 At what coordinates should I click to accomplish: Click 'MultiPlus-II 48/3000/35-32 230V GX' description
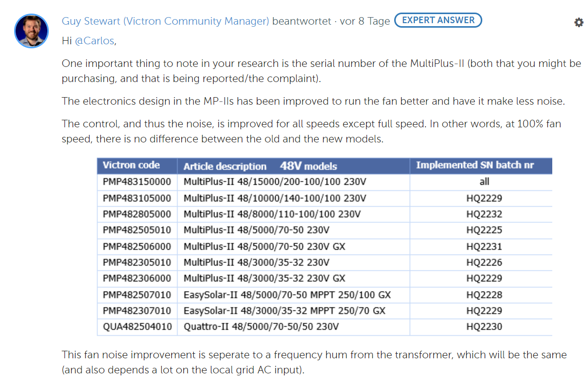264,278
